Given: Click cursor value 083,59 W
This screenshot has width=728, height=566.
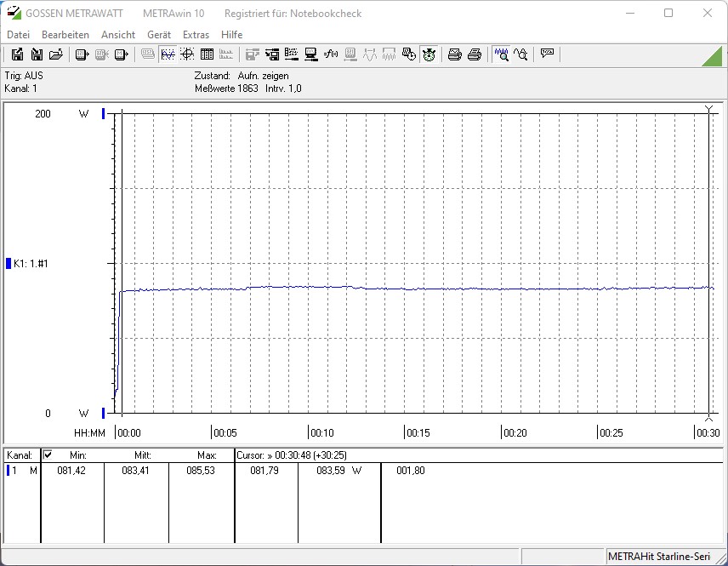Looking at the screenshot, I should tap(339, 471).
